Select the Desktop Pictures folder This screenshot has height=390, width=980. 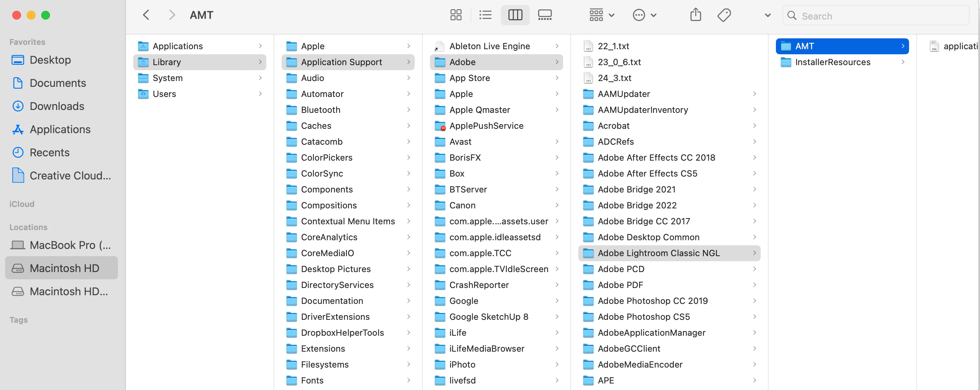[x=348, y=269]
